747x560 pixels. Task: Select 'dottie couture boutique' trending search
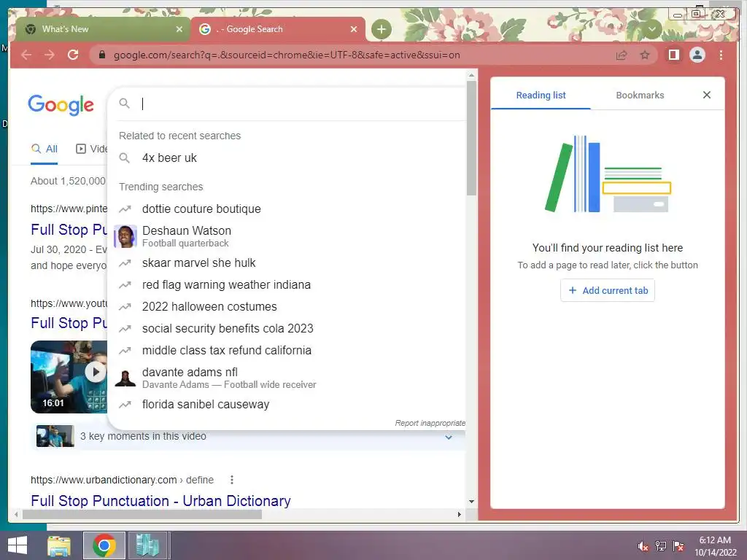point(286,209)
